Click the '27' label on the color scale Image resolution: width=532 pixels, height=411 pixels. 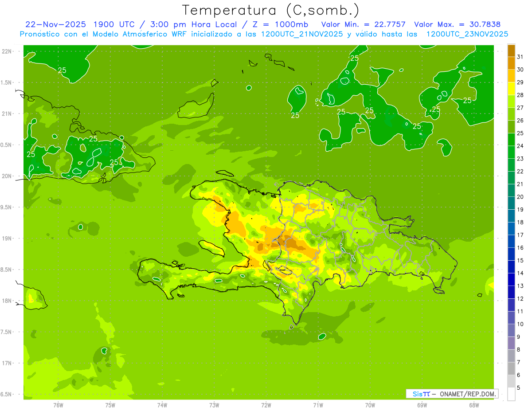tap(520, 108)
